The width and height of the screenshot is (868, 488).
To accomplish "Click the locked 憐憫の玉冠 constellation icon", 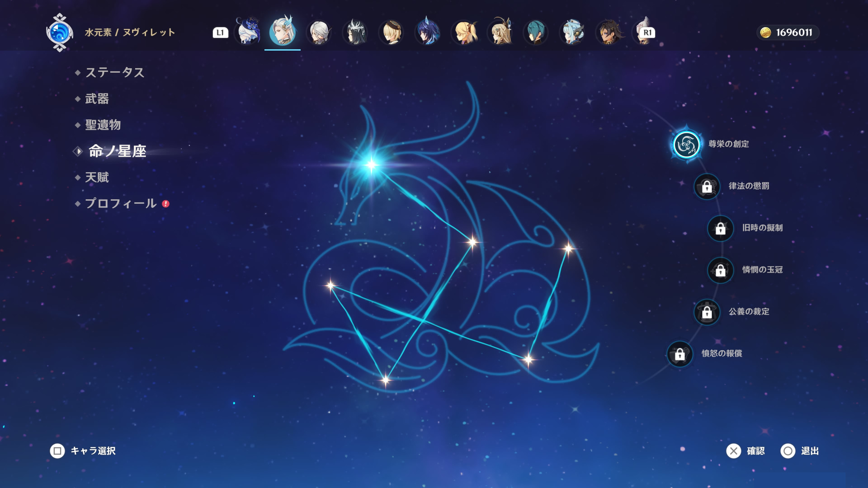I will click(x=720, y=270).
